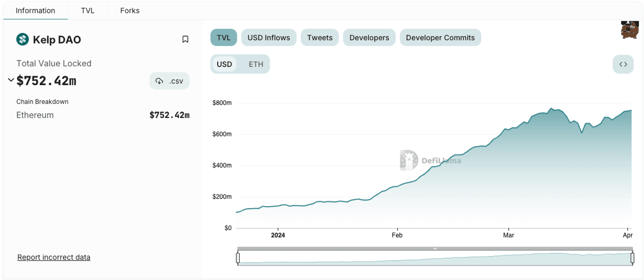644x280 pixels.
Task: Enable the Tweets chart metric
Action: tap(319, 38)
